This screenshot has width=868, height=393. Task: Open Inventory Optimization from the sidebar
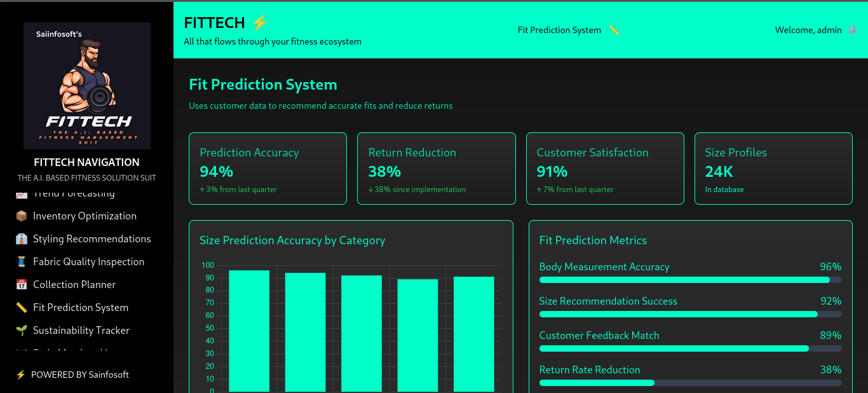85,216
